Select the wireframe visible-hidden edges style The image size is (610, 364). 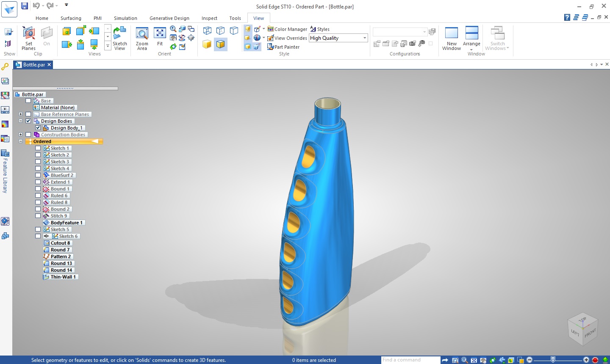click(220, 30)
